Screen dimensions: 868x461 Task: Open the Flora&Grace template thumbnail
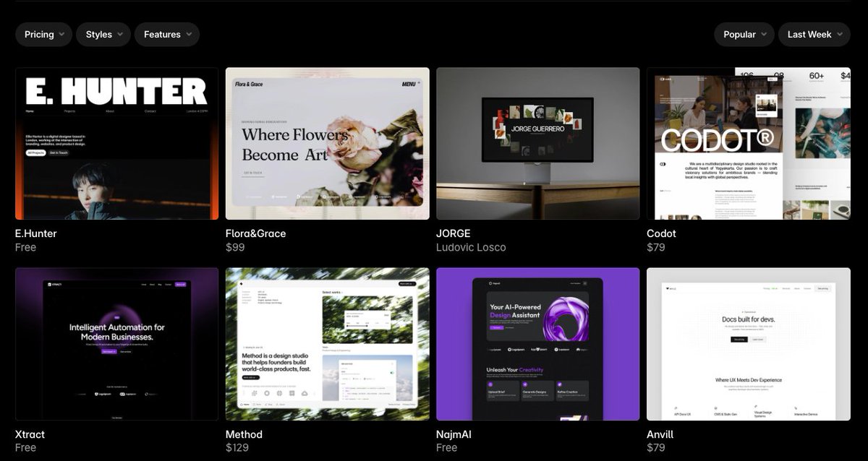pos(328,144)
